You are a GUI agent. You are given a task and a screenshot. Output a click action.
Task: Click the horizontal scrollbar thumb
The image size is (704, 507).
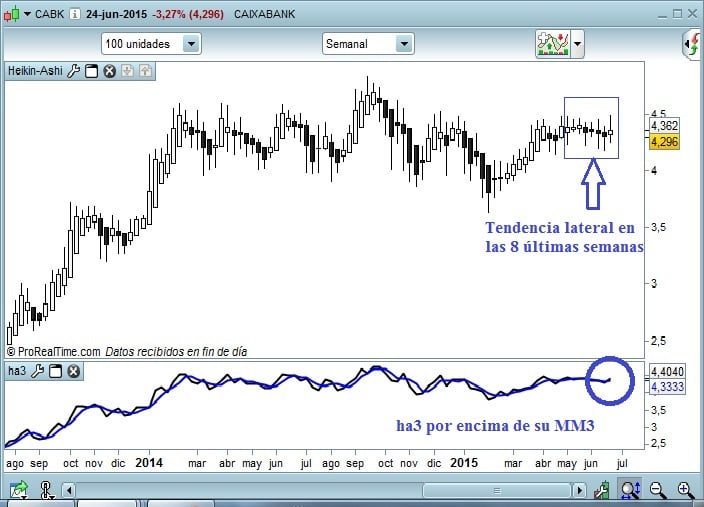pyautogui.click(x=497, y=490)
